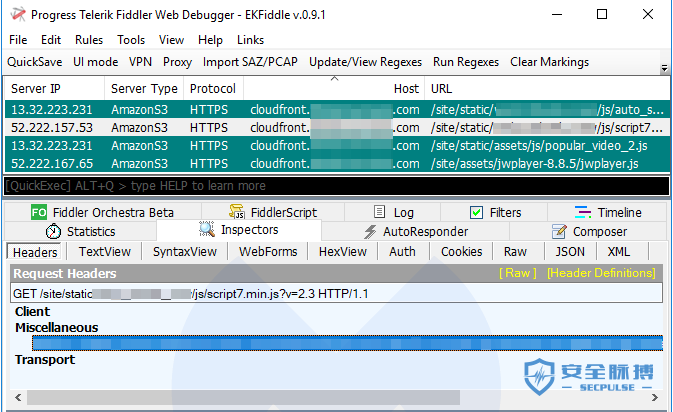Select the Cookies inspector tab
Screen dimensions: 673x412
point(461,251)
